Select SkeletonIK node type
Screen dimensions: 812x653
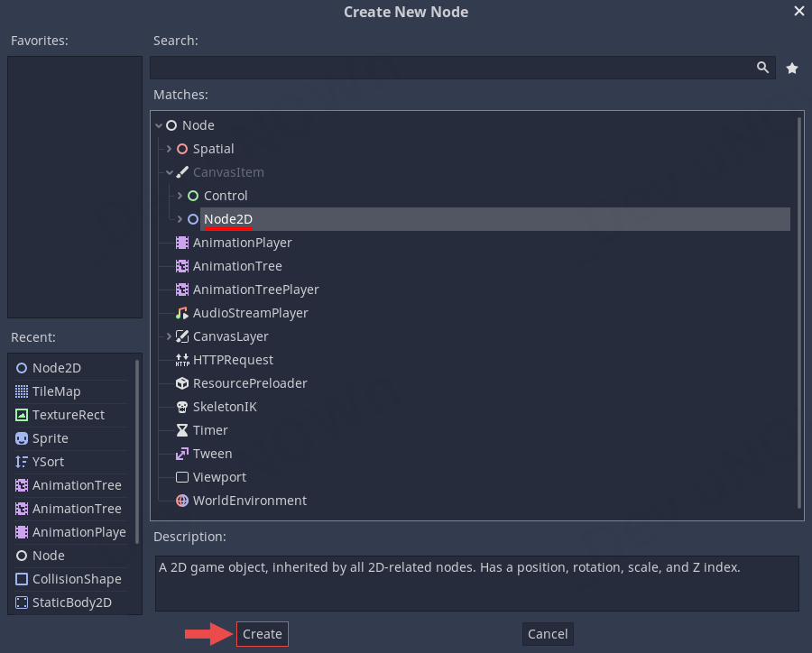coord(225,407)
